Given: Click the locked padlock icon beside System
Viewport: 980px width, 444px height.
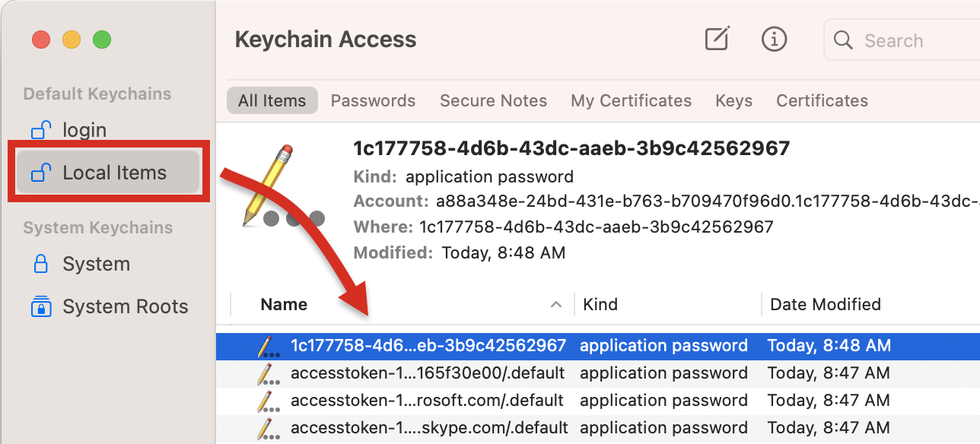Looking at the screenshot, I should coord(40,264).
